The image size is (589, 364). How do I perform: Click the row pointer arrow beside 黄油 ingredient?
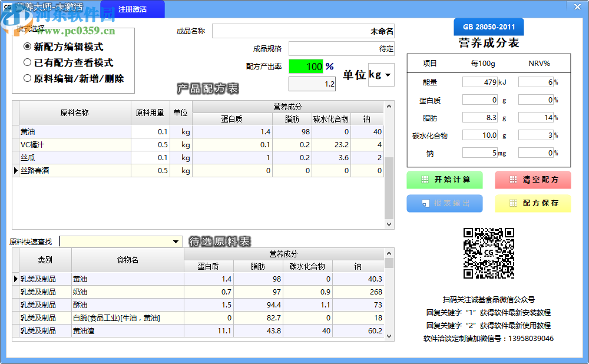(x=16, y=279)
